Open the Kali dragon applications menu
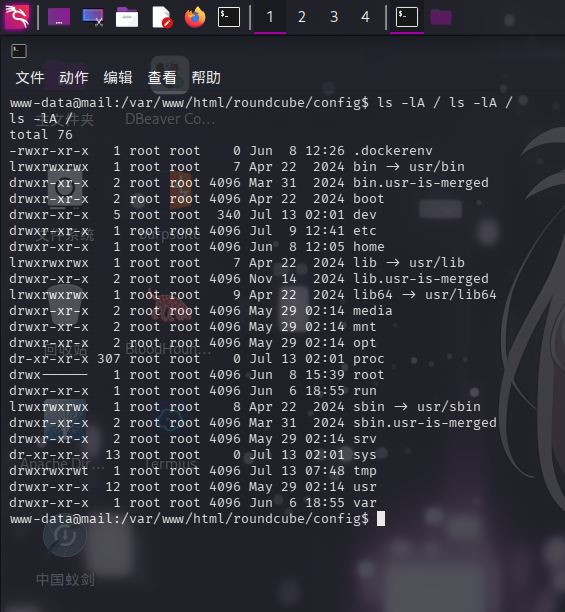The height and width of the screenshot is (612, 565). point(16,17)
